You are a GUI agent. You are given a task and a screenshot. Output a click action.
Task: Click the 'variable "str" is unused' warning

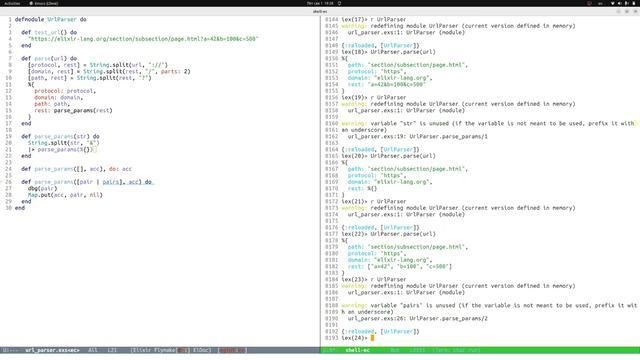488,123
